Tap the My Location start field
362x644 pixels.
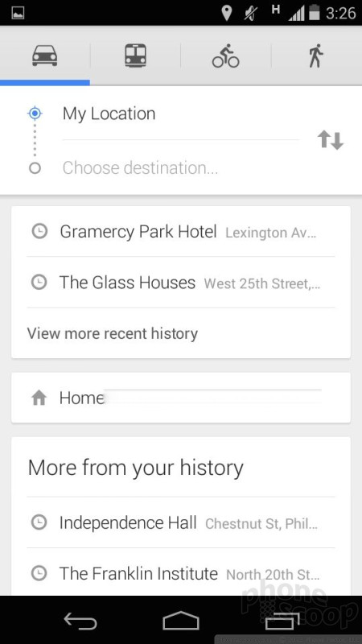[x=180, y=114]
